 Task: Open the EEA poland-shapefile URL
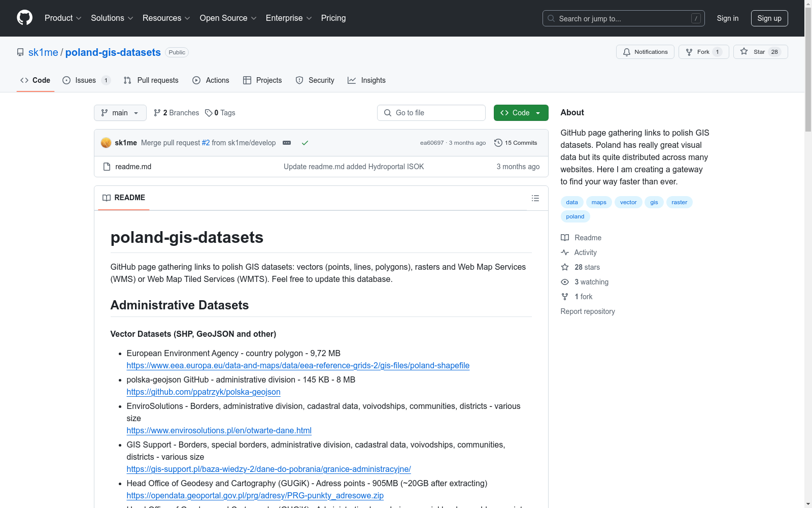coord(298,366)
